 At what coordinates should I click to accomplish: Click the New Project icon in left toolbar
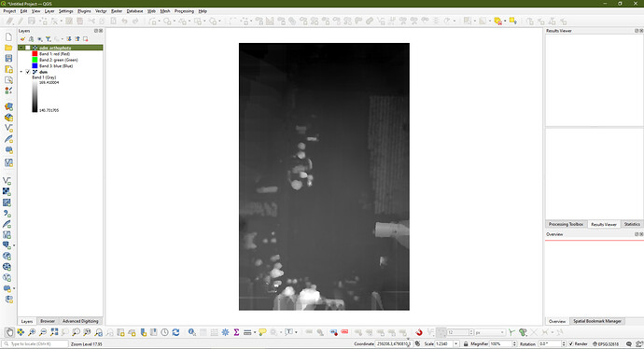tap(8, 37)
